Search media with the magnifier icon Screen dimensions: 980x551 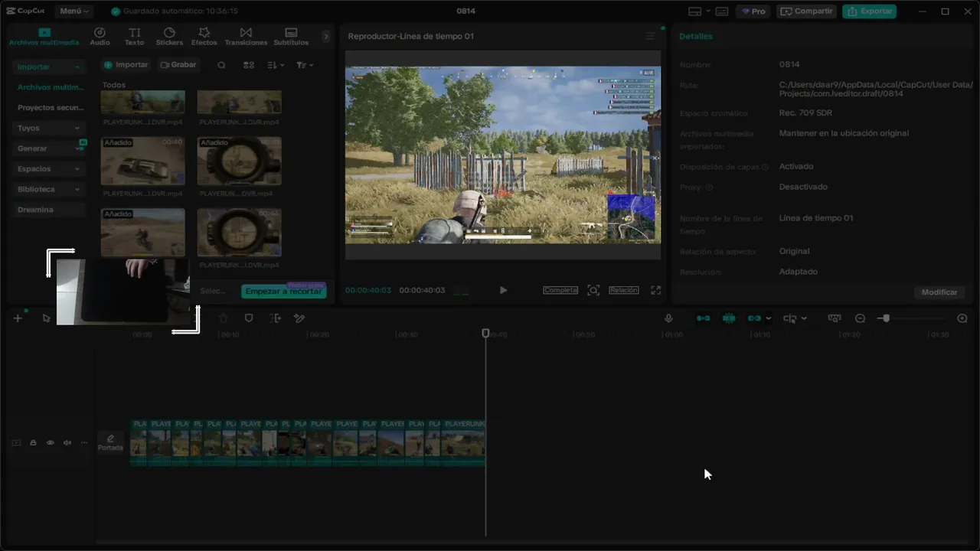[x=221, y=65]
